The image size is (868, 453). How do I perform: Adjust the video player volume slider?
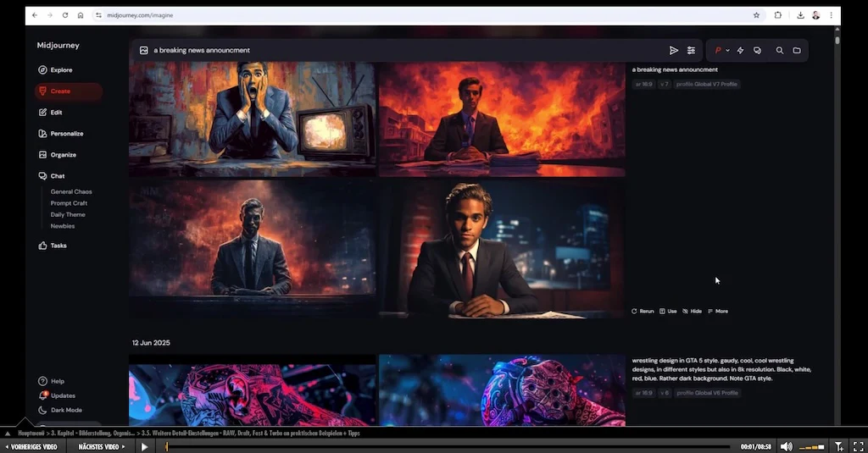click(x=811, y=446)
